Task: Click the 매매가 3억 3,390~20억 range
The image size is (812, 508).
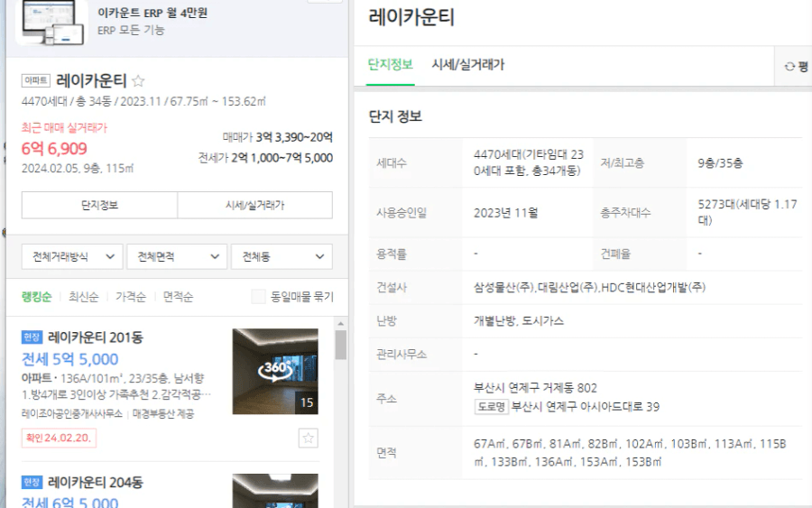Action: click(278, 137)
